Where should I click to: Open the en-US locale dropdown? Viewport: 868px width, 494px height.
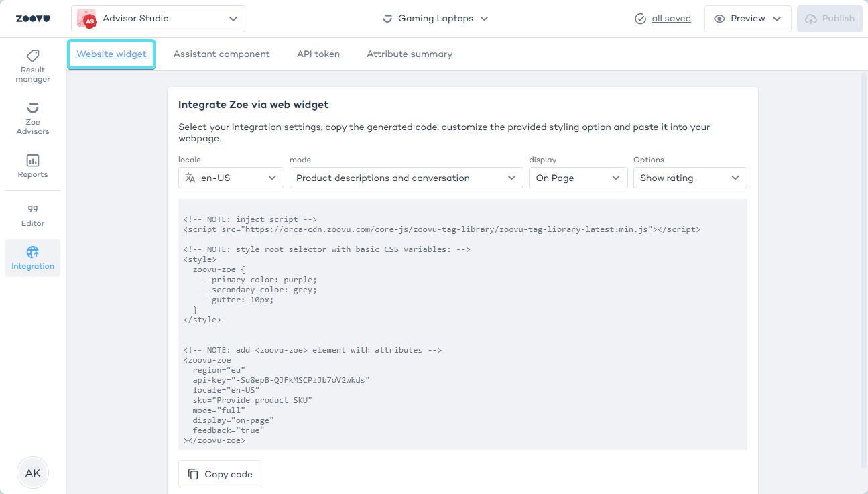click(231, 177)
